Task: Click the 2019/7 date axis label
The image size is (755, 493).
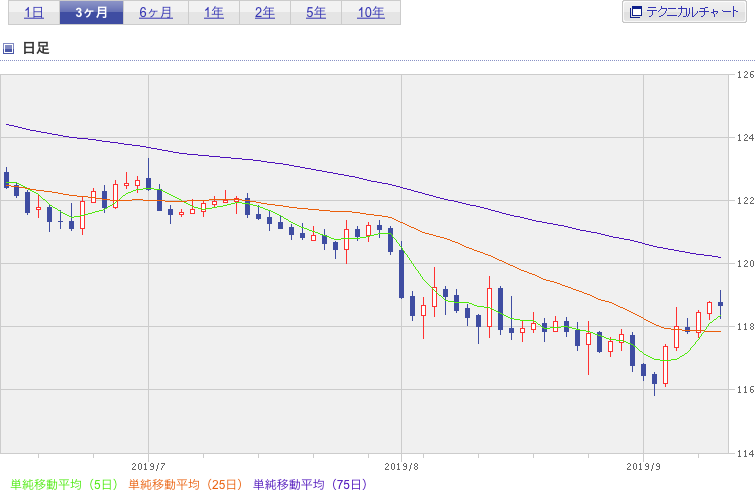Action: [x=148, y=467]
